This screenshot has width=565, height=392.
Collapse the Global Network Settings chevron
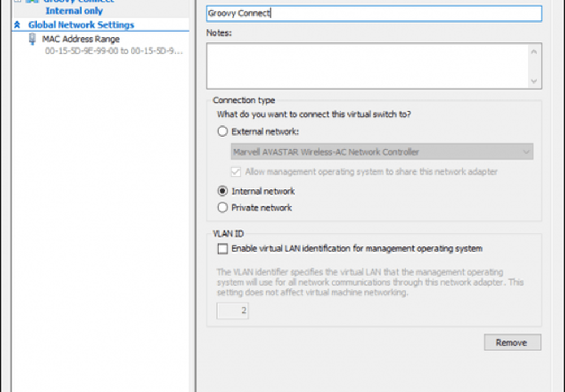pos(18,25)
